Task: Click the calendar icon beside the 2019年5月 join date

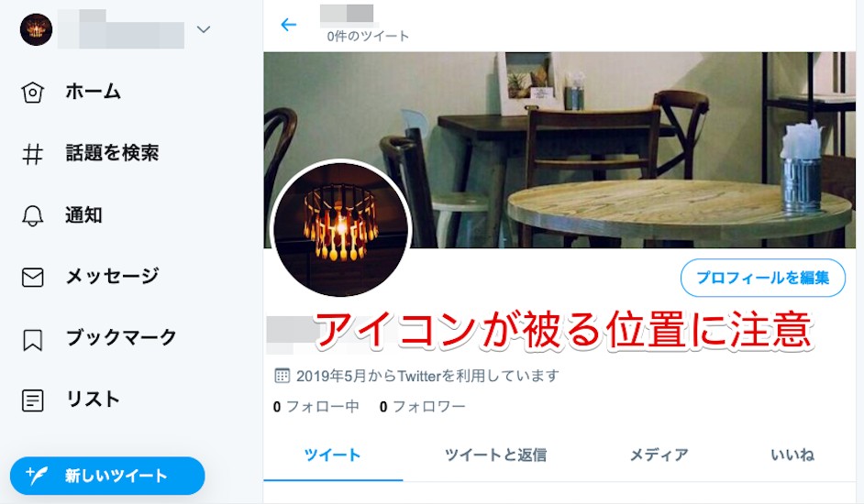Action: pyautogui.click(x=282, y=377)
